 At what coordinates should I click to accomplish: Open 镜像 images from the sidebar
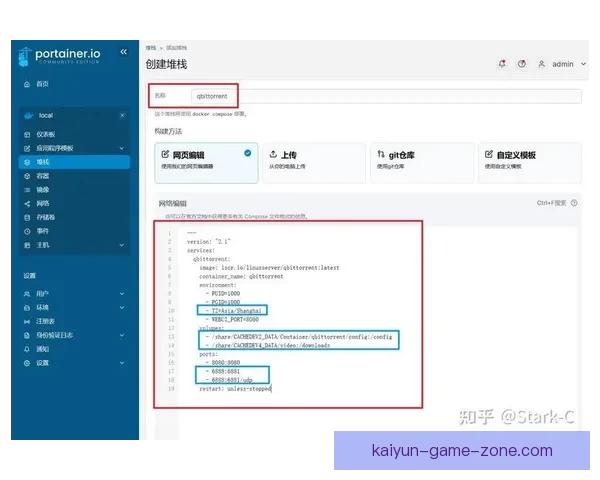coord(42,189)
